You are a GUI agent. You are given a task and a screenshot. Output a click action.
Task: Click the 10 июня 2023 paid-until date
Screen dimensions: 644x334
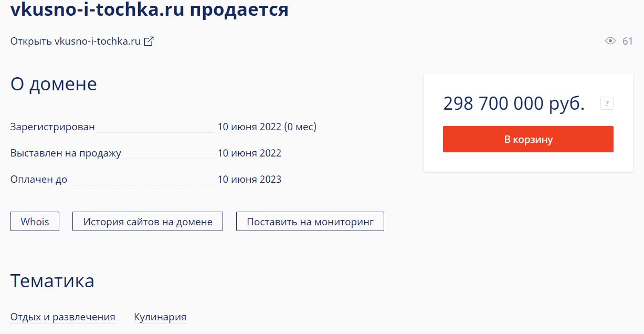pos(249,180)
